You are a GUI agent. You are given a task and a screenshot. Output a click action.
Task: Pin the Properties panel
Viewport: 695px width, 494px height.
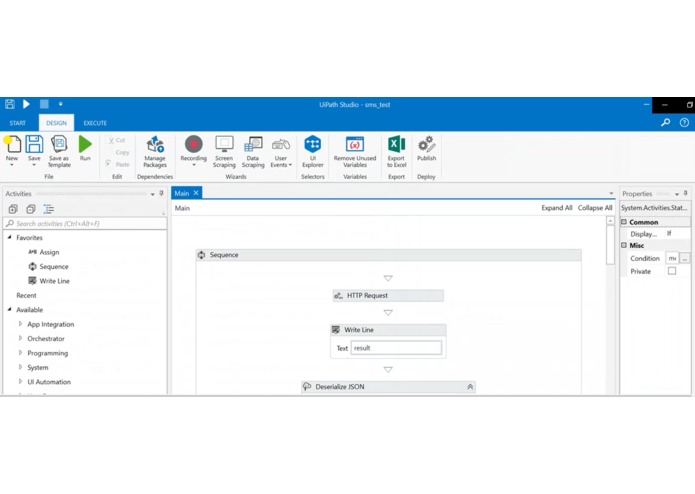pos(685,193)
